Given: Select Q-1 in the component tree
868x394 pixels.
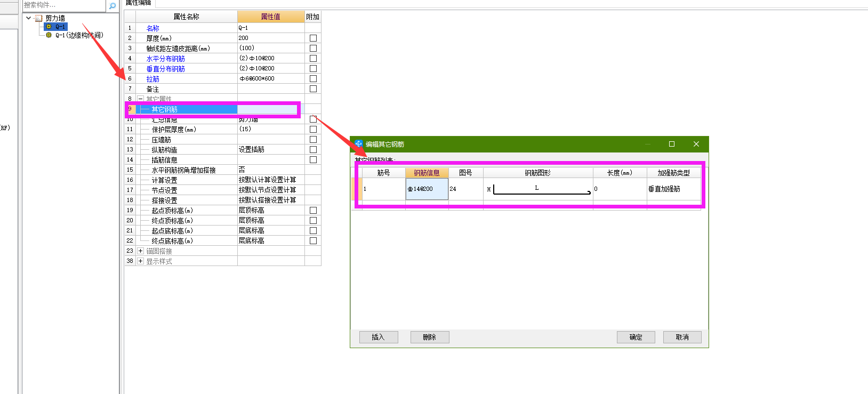Looking at the screenshot, I should pyautogui.click(x=60, y=27).
